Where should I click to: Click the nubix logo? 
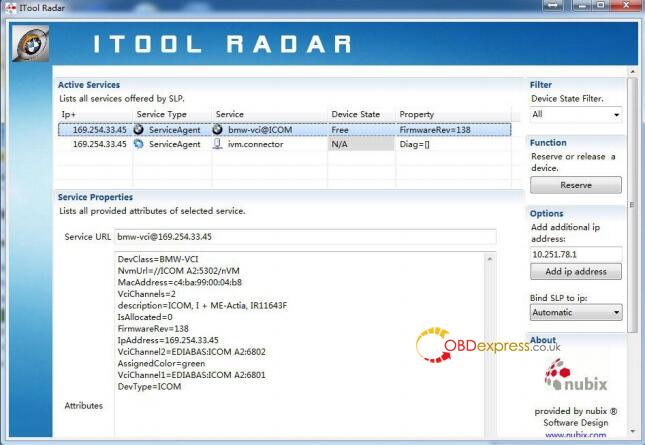pos(575,375)
